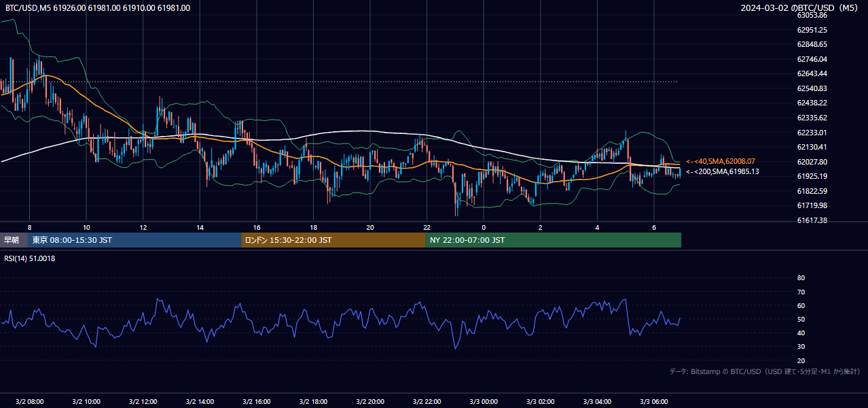
Task: Click price axis value 62540.83
Action: tap(812, 88)
